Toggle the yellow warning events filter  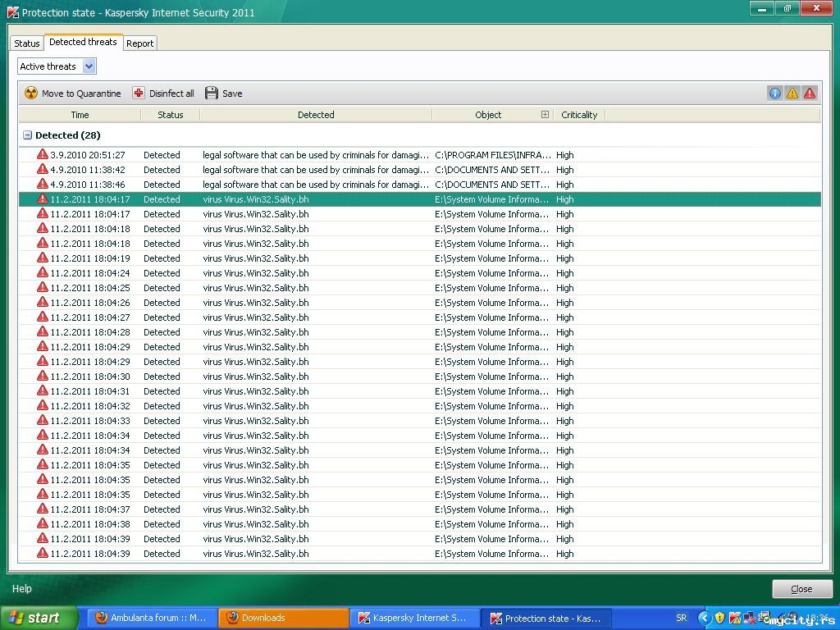pos(792,94)
